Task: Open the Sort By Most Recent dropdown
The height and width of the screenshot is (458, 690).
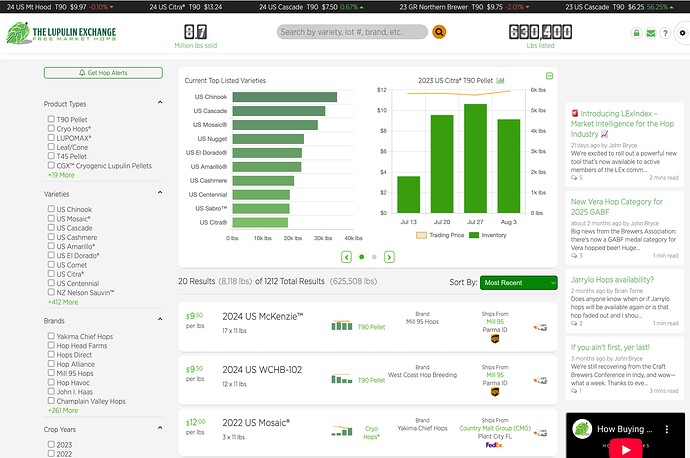Action: point(518,283)
